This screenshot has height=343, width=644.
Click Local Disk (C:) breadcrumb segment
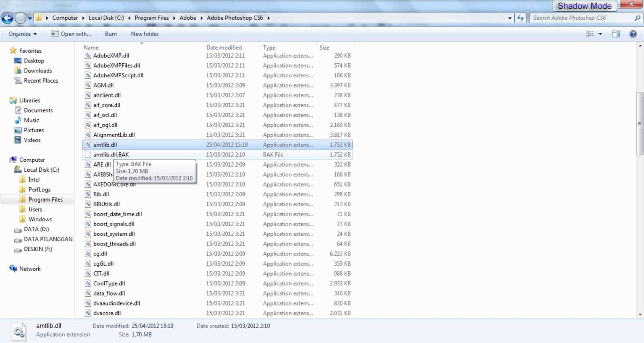[x=106, y=18]
